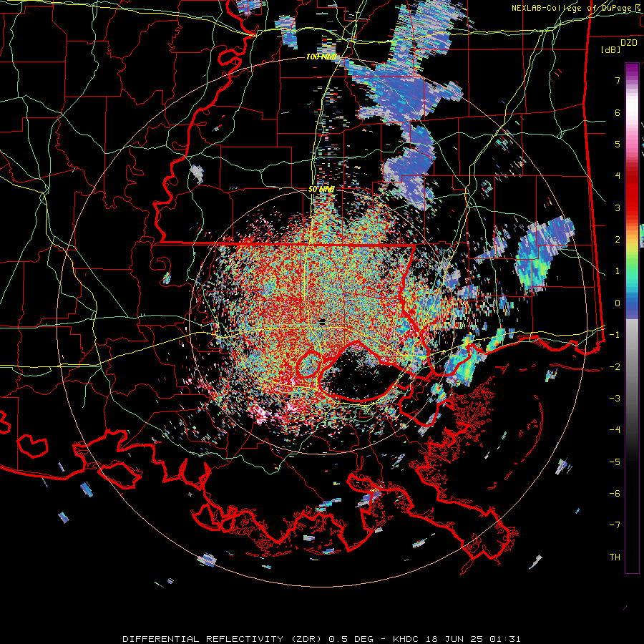The height and width of the screenshot is (644, 644).
Task: Click the 5 value on the dB scale
Action: coord(618,144)
